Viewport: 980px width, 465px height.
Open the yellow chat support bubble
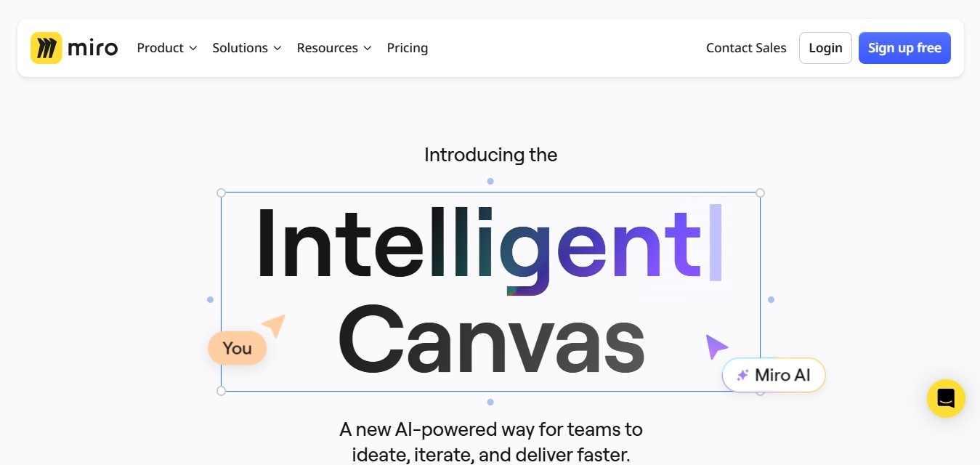click(946, 398)
